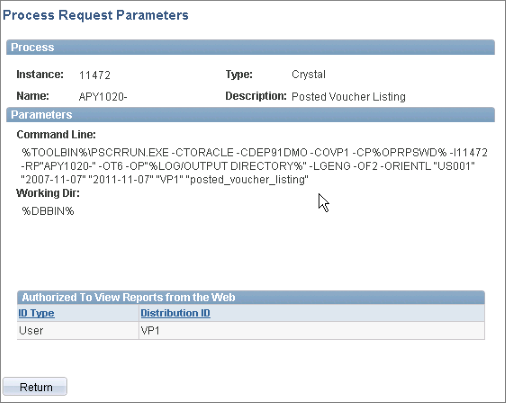This screenshot has width=506, height=403.
Task: Select the VP1 Distribution ID cell
Action: 312,331
